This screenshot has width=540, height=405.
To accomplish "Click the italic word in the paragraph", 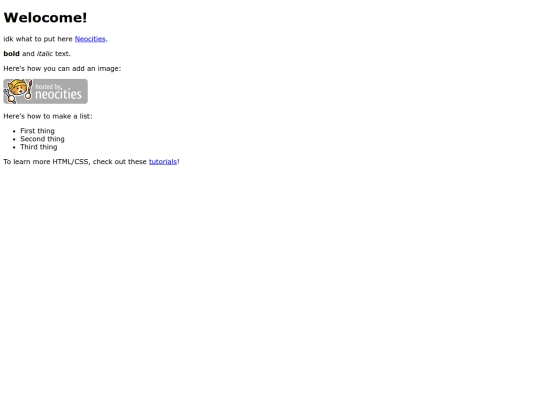I will (x=45, y=54).
